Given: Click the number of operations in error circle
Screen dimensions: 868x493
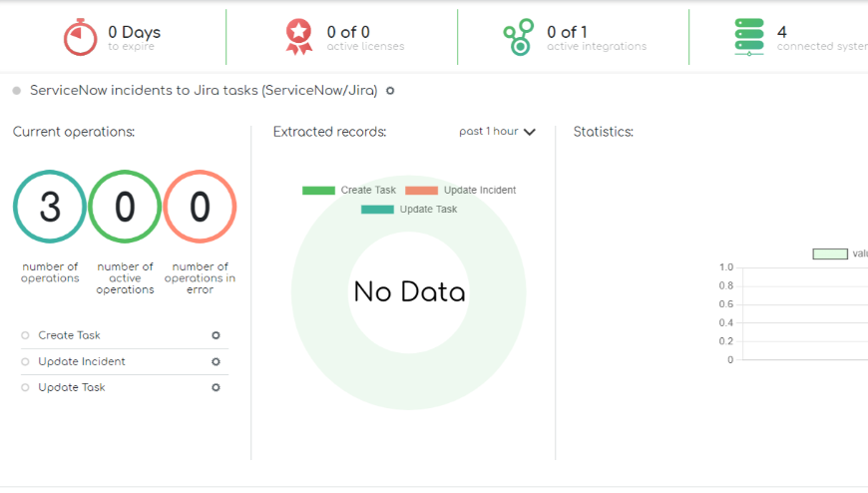Looking at the screenshot, I should [x=200, y=207].
